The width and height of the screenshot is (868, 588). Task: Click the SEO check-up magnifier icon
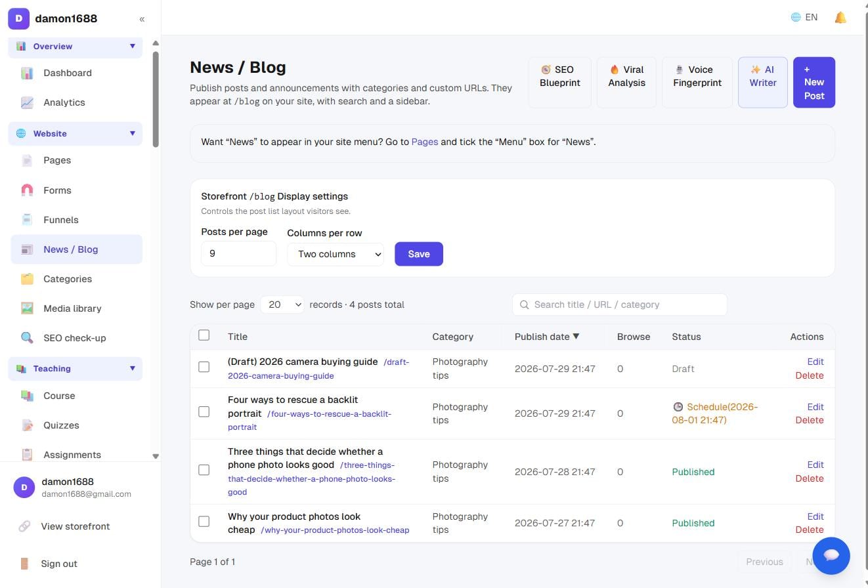point(27,338)
